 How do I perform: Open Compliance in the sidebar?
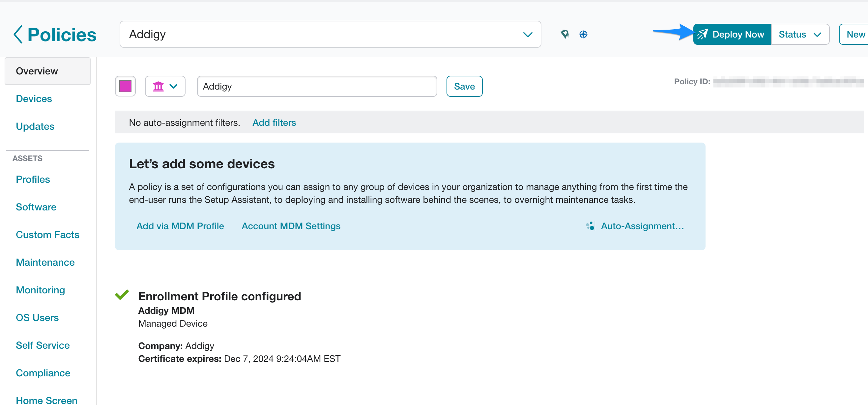(x=43, y=373)
